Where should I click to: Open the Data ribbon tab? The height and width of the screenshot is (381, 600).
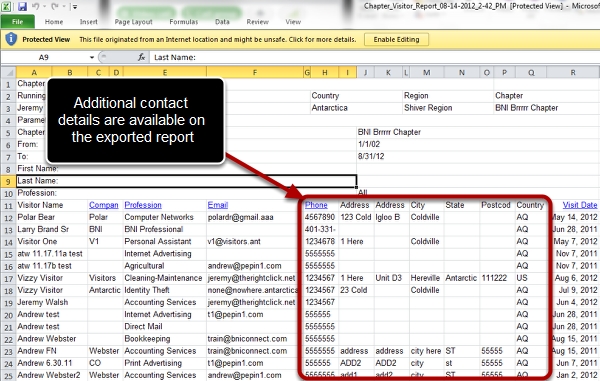pyautogui.click(x=222, y=22)
